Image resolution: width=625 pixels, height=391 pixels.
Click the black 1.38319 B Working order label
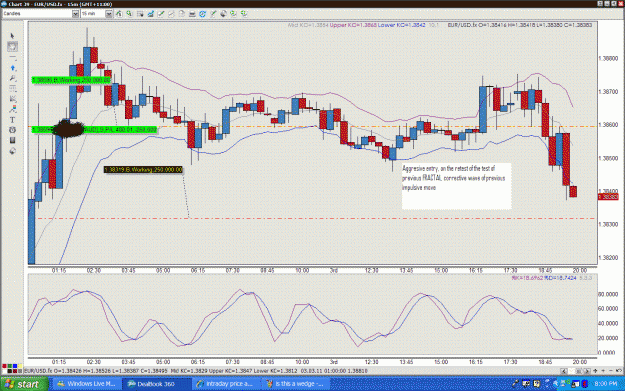[x=143, y=170]
